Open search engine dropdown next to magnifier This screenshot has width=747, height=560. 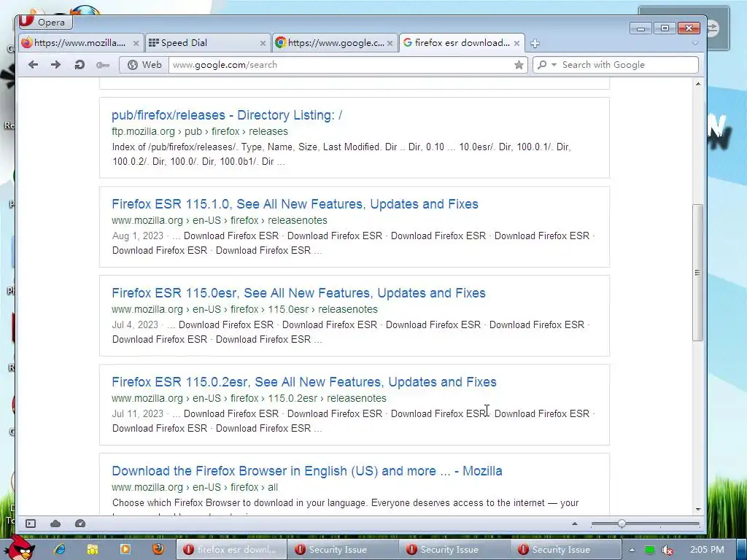[x=554, y=65]
